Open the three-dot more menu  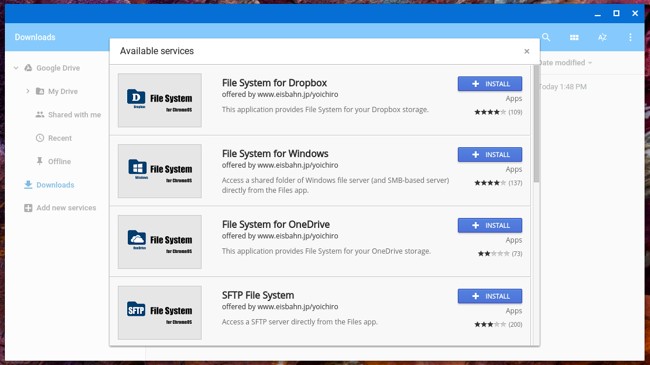(x=630, y=37)
